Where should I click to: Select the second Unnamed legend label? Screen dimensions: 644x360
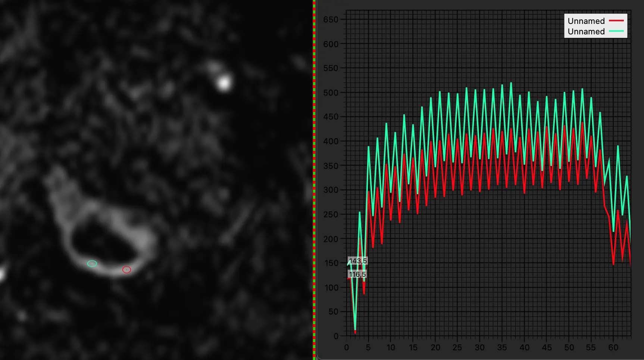pyautogui.click(x=586, y=31)
